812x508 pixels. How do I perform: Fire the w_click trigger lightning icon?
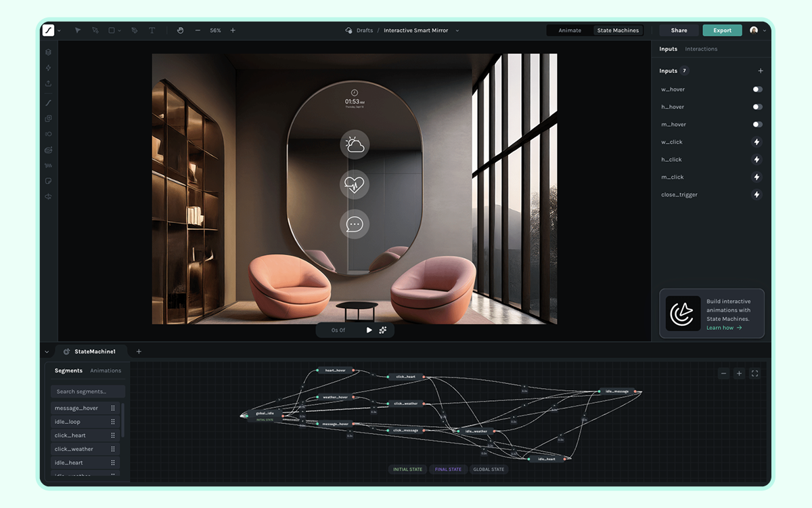[757, 142]
